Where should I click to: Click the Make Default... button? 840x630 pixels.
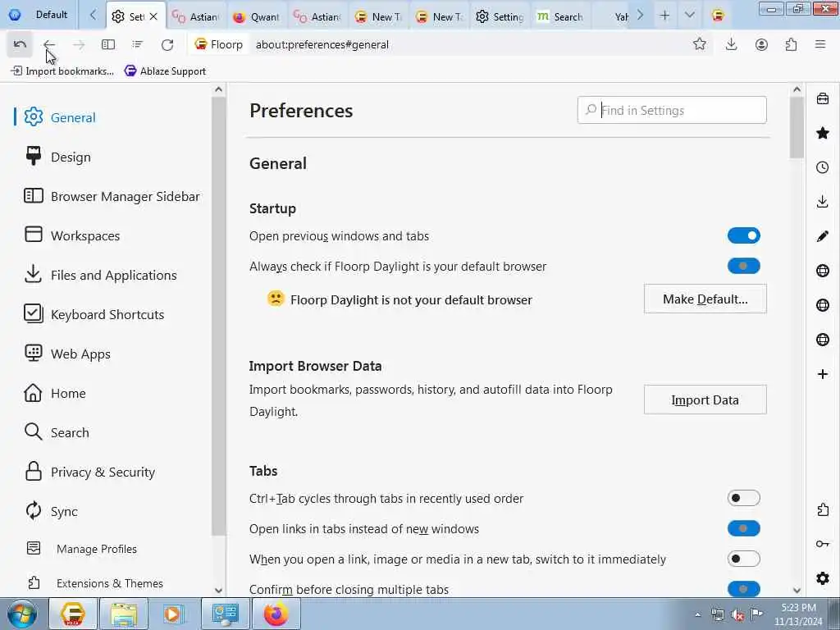[x=705, y=299]
